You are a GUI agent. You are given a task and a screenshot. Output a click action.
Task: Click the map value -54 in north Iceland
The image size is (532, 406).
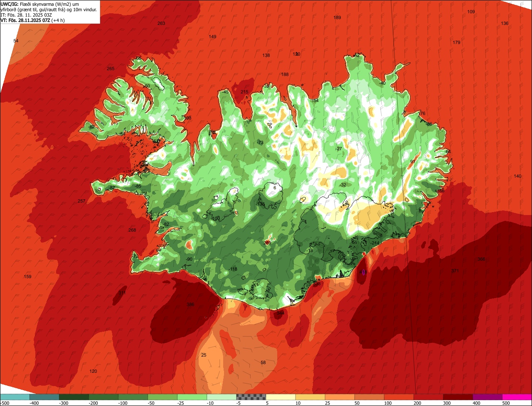point(315,100)
